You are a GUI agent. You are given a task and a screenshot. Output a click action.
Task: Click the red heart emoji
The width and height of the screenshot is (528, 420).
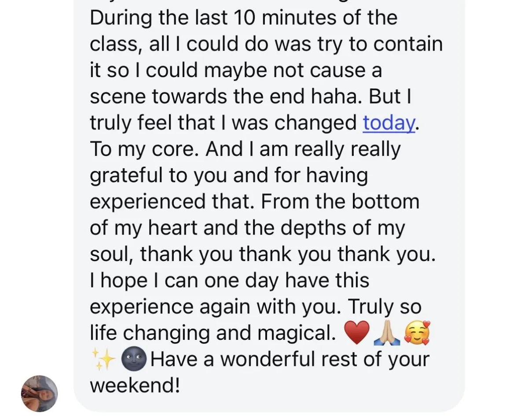click(356, 333)
